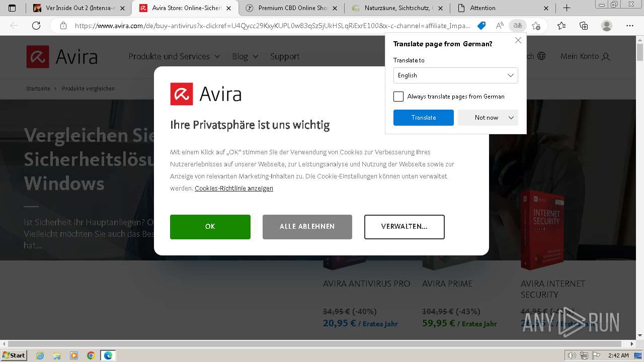Switch to the Attention tab
Viewport: 644px width, 362px height.
tap(503, 8)
